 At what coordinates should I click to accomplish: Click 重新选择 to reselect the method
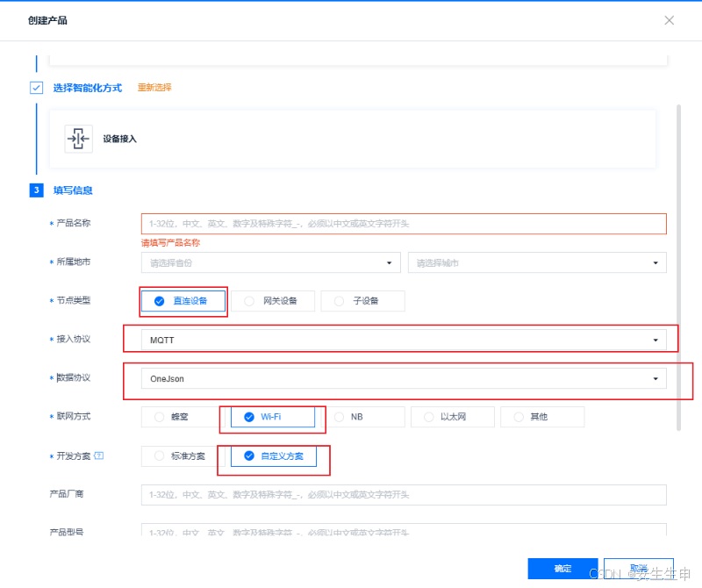click(x=154, y=88)
